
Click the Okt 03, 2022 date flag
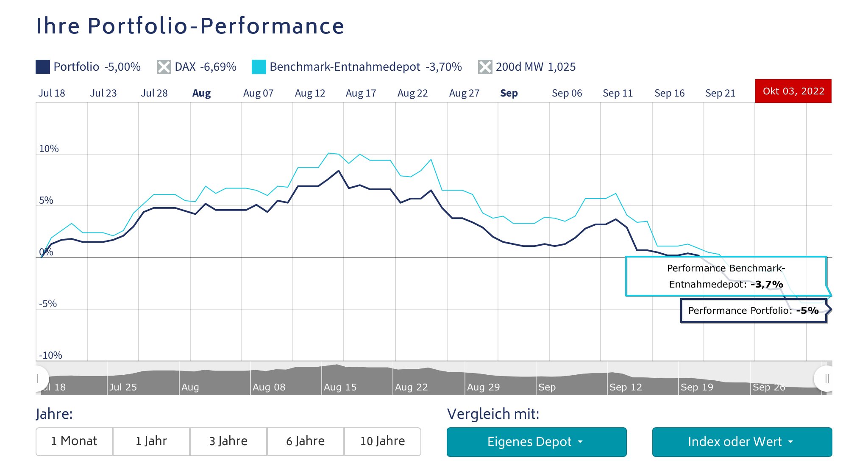793,91
